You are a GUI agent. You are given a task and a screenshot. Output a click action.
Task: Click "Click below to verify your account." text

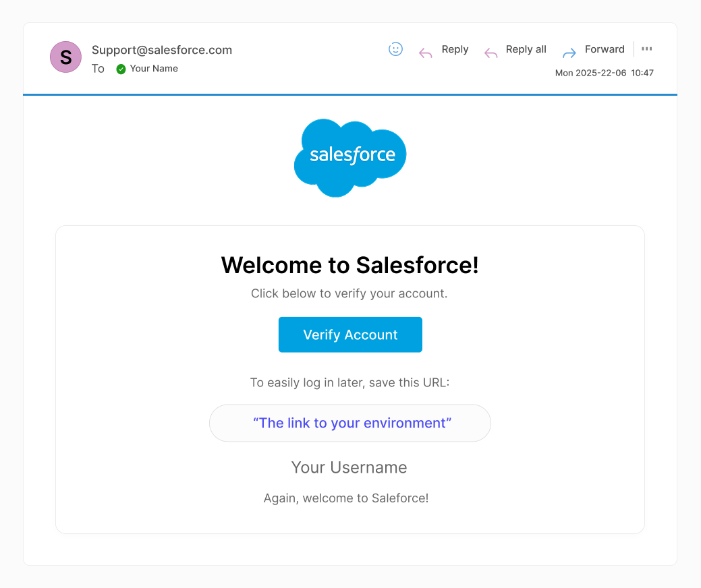[x=349, y=293]
